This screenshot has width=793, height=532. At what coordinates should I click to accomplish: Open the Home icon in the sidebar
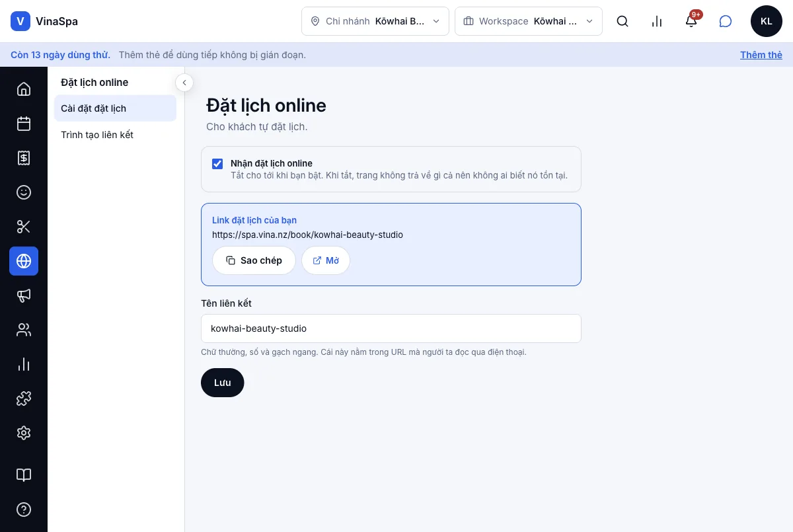(24, 89)
